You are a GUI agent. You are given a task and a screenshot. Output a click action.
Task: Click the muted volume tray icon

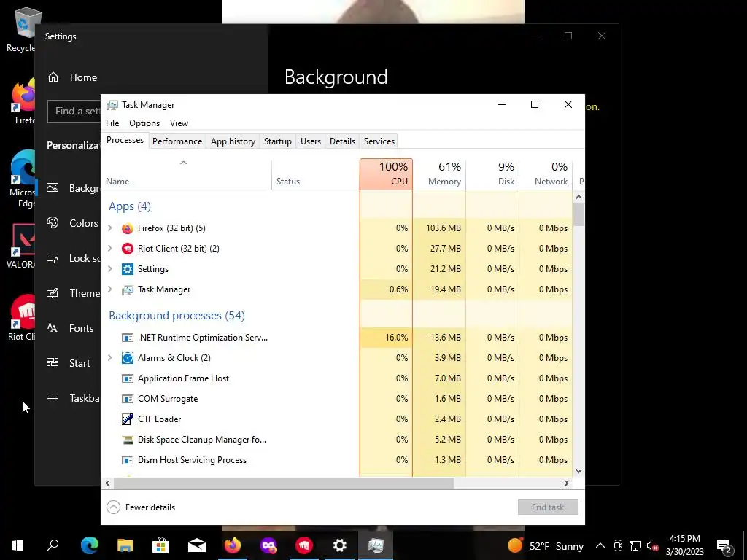pyautogui.click(x=653, y=545)
